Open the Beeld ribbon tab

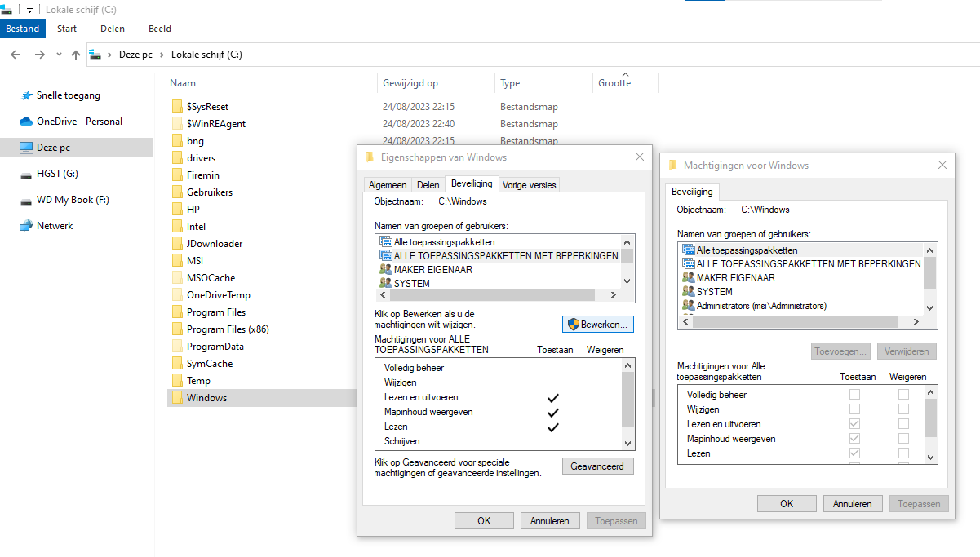point(160,29)
